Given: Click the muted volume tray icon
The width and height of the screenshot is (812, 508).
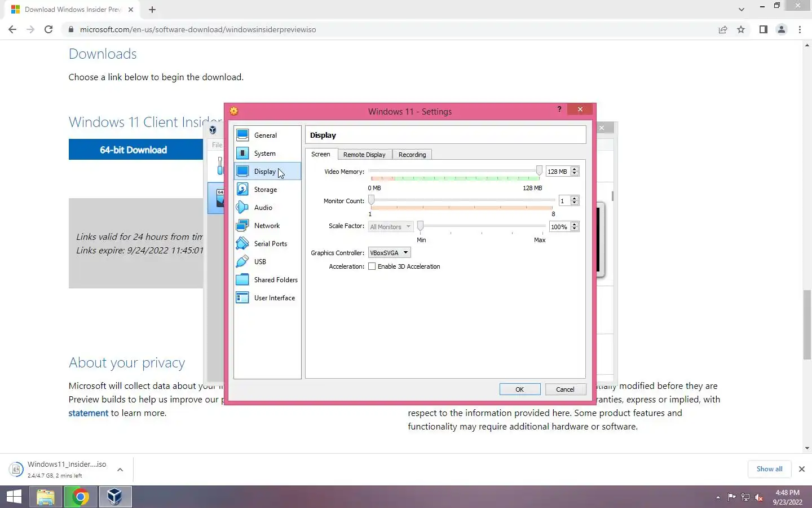Looking at the screenshot, I should point(759,497).
